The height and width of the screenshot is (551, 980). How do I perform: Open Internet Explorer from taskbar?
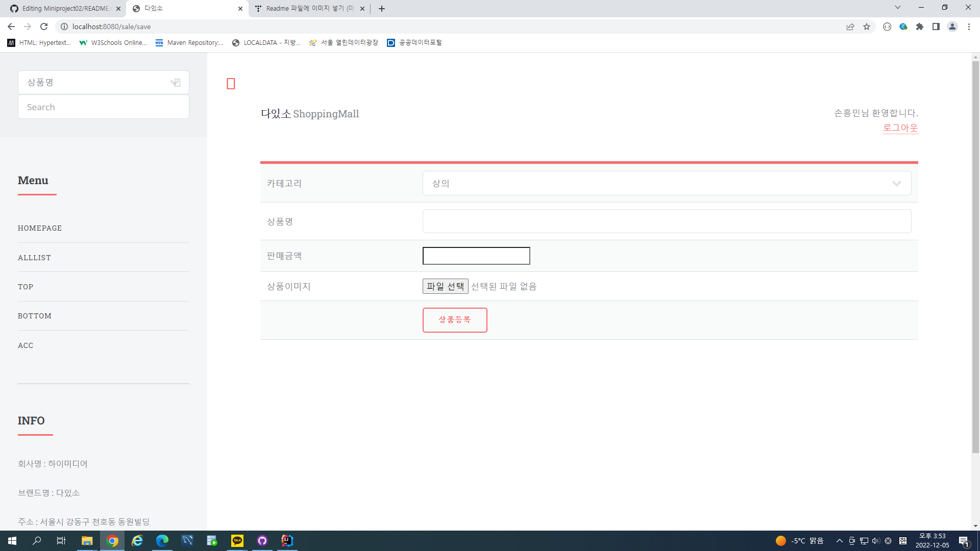[137, 541]
